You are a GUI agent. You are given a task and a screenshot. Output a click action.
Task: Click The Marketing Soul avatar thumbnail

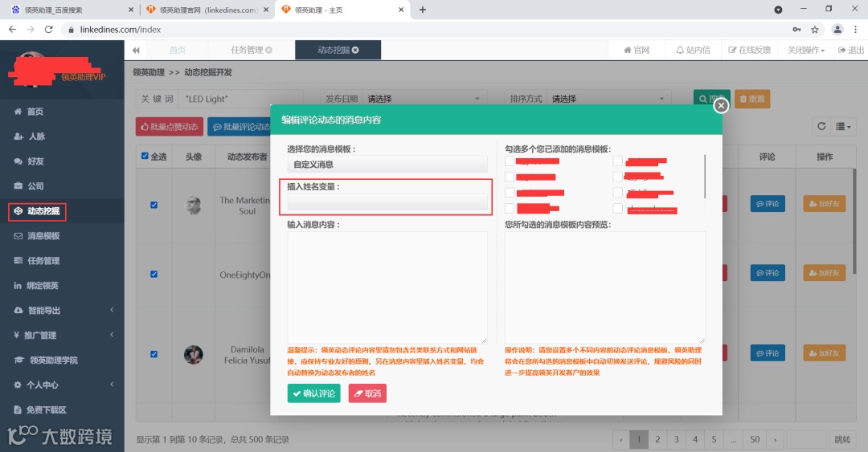[x=193, y=205]
